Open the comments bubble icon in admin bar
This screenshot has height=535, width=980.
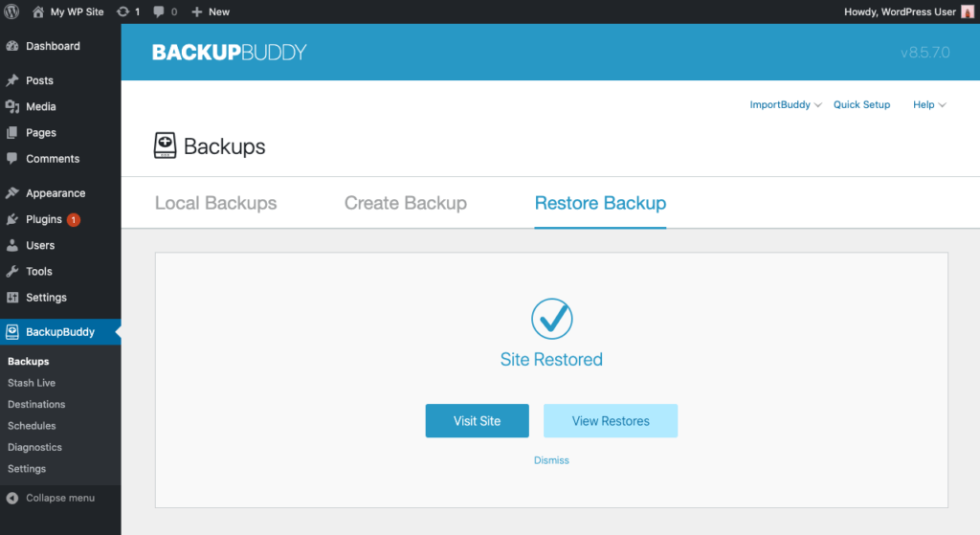[x=159, y=11]
